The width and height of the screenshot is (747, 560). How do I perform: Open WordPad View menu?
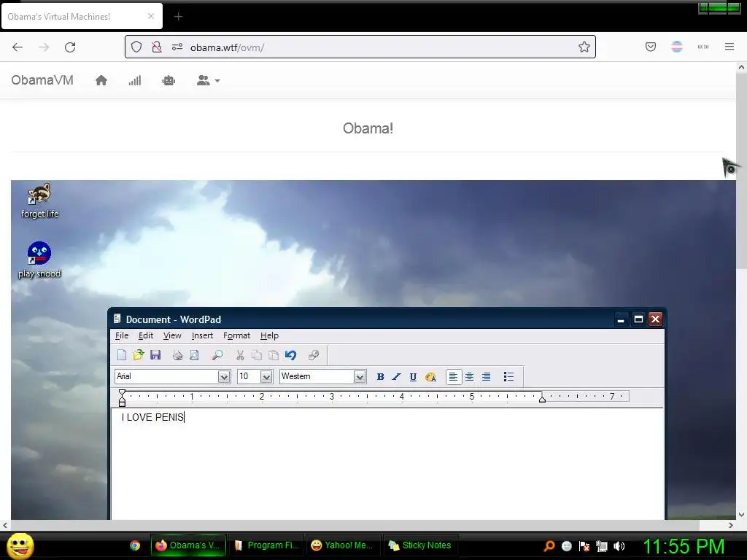(172, 335)
